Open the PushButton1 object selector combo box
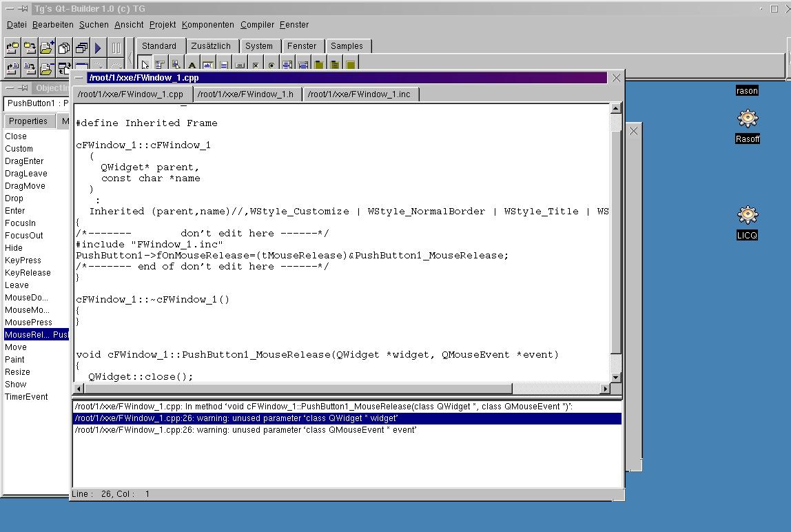This screenshot has width=791, height=532. (37, 103)
